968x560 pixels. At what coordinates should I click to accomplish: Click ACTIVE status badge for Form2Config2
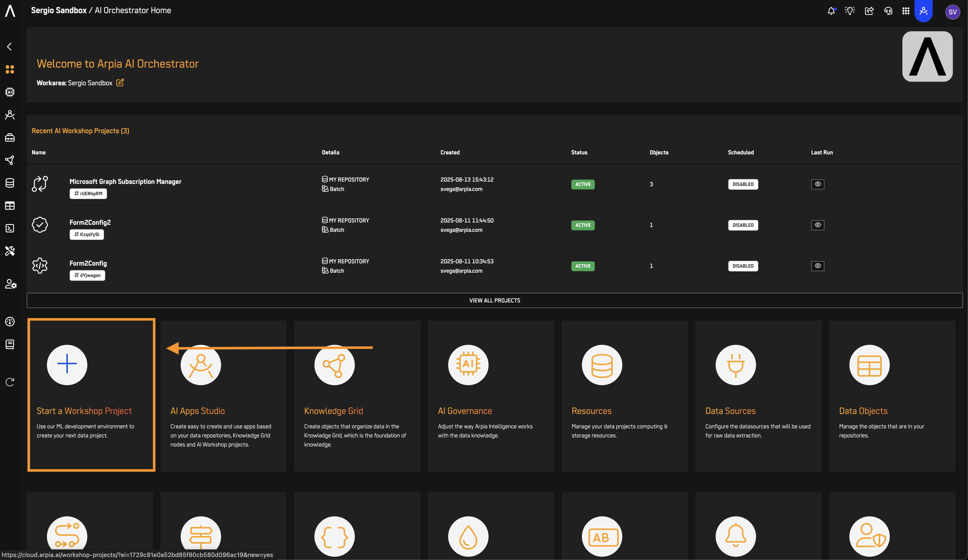click(x=583, y=225)
